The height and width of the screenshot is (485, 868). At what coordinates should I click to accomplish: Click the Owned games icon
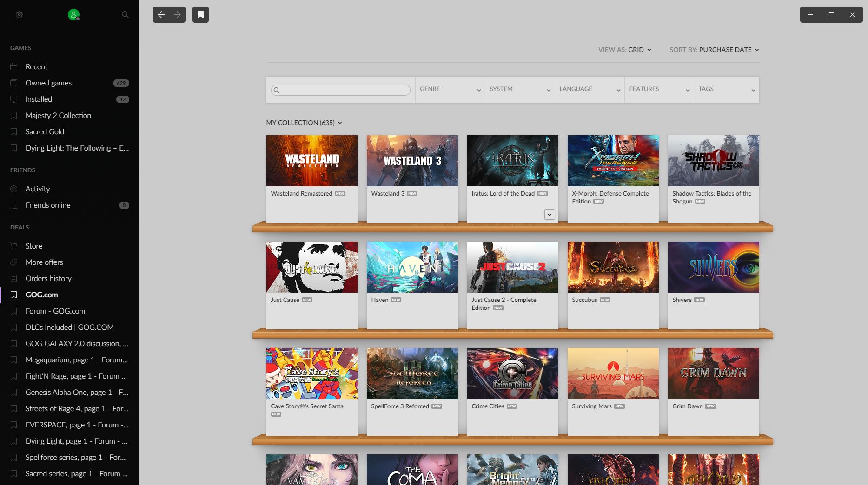click(x=14, y=83)
